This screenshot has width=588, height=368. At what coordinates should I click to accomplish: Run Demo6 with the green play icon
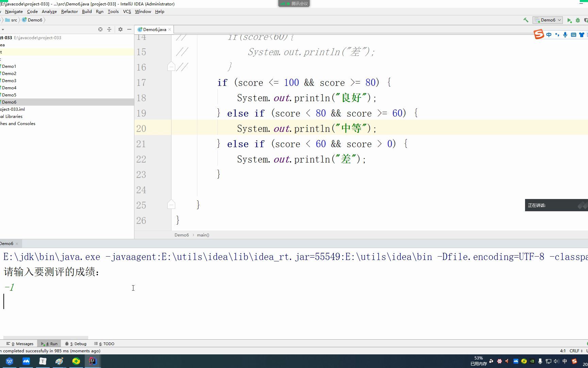click(569, 20)
